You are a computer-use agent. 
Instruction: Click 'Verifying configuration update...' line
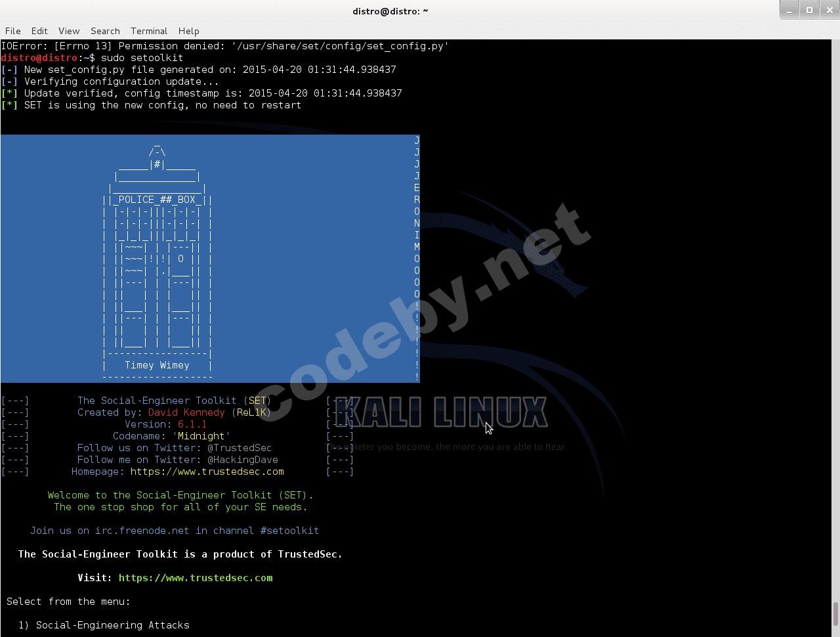coord(110,81)
